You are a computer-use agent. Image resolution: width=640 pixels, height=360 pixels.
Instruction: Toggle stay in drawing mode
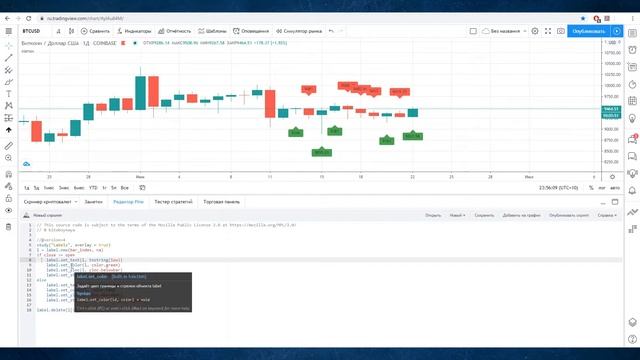[x=9, y=187]
